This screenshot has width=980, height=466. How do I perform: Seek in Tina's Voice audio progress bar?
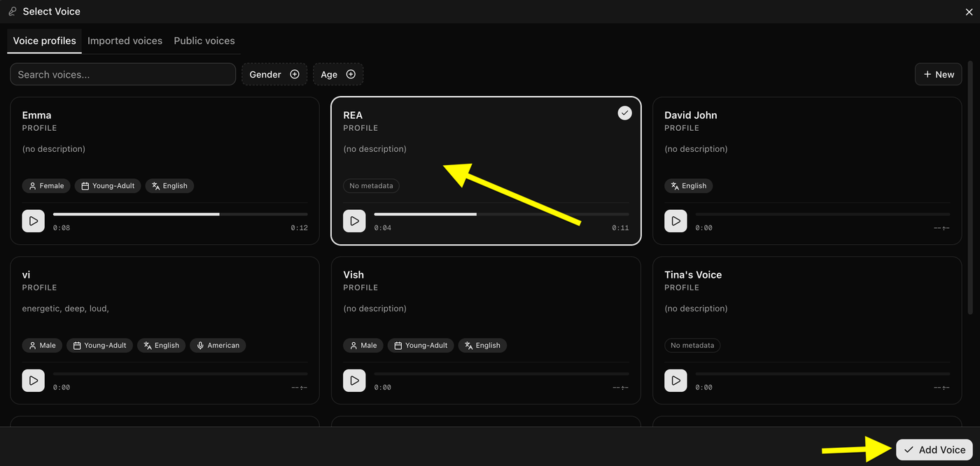coord(822,374)
